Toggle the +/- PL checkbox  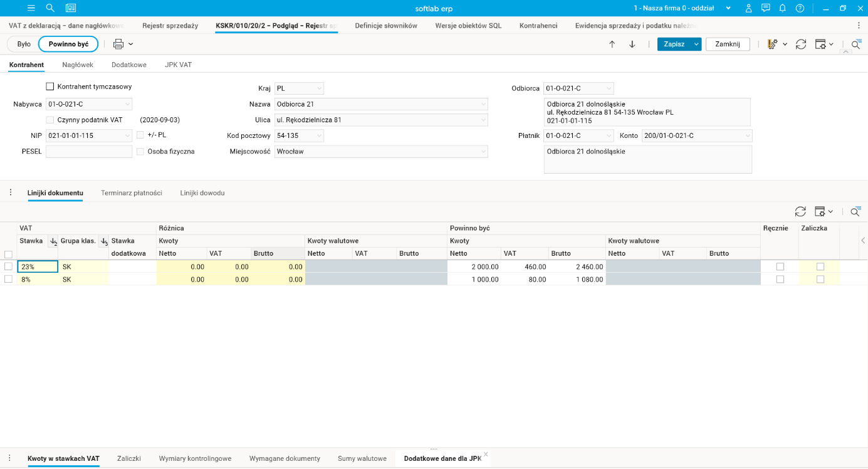(x=140, y=135)
